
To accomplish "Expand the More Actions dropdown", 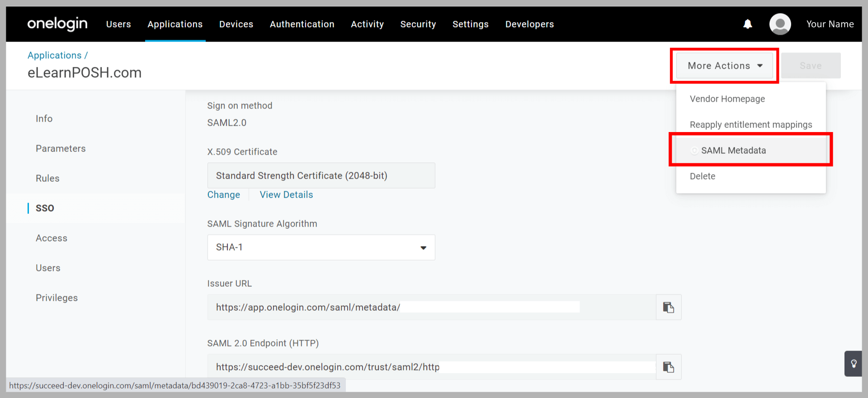I will 724,66.
